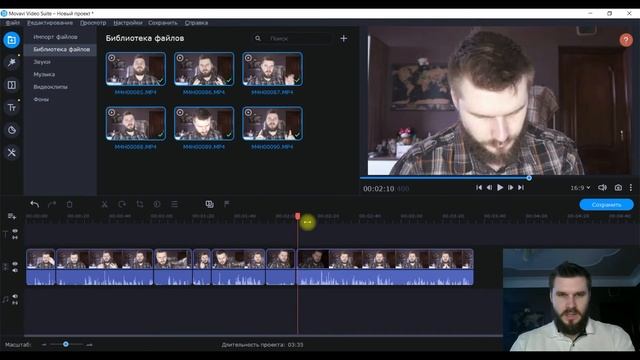Click the redo arrow in the timeline toolbar

point(52,204)
